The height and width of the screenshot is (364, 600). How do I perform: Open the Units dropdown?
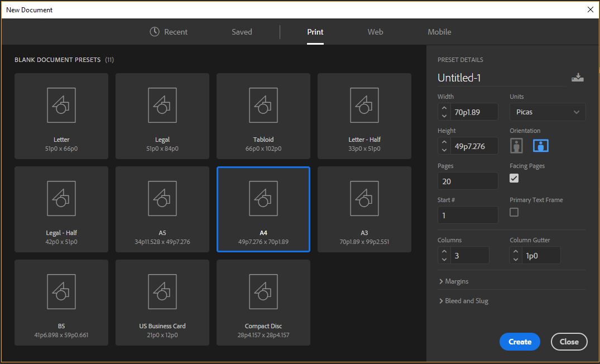(547, 112)
